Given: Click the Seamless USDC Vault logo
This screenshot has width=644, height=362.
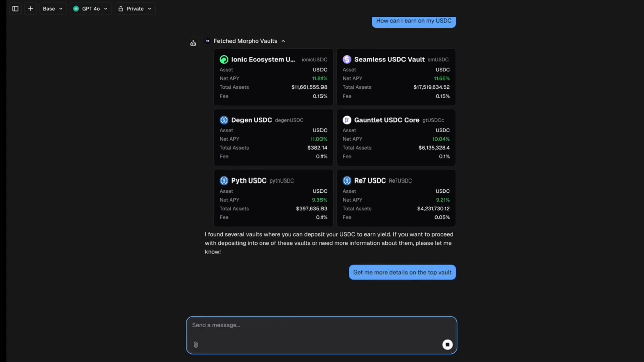Looking at the screenshot, I should coord(347,59).
